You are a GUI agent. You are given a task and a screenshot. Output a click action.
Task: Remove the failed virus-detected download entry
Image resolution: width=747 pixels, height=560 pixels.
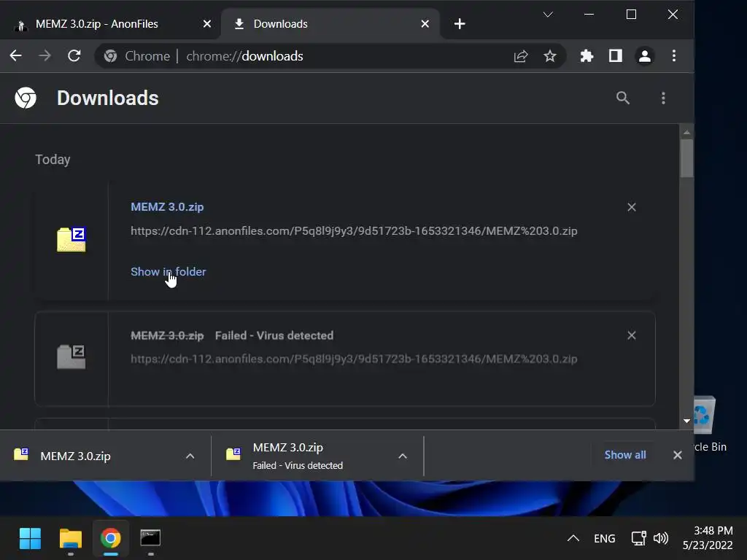click(631, 335)
